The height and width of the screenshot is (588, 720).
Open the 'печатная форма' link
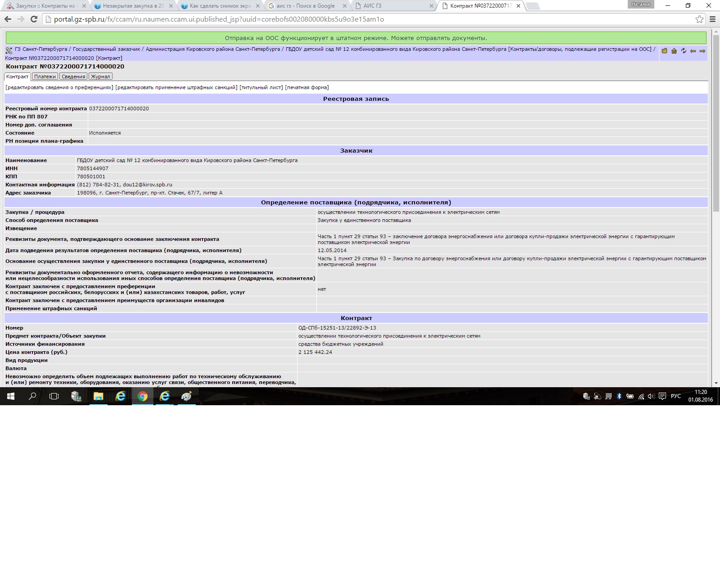click(x=307, y=87)
